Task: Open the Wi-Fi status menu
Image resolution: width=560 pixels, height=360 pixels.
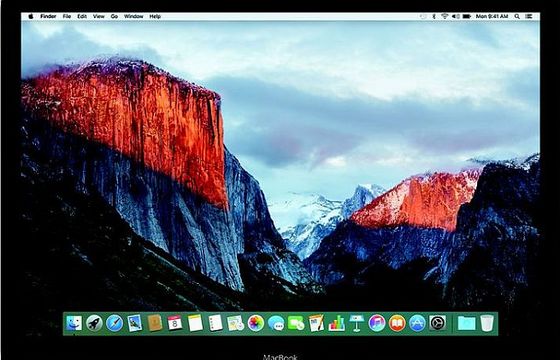Action: (x=445, y=16)
